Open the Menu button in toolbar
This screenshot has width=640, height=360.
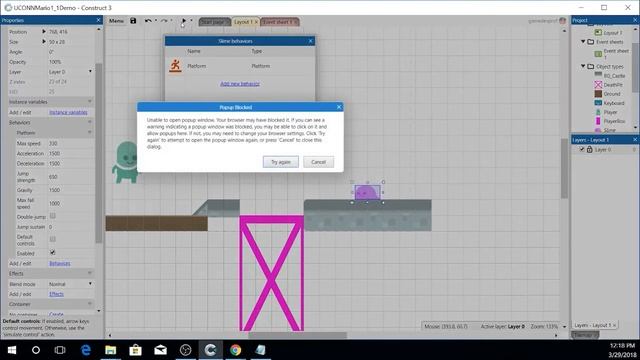(x=116, y=21)
